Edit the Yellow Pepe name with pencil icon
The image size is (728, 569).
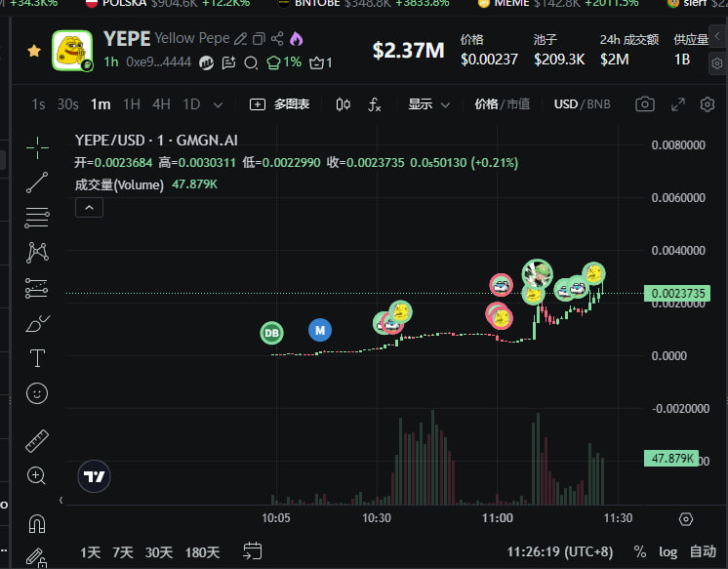tap(240, 39)
